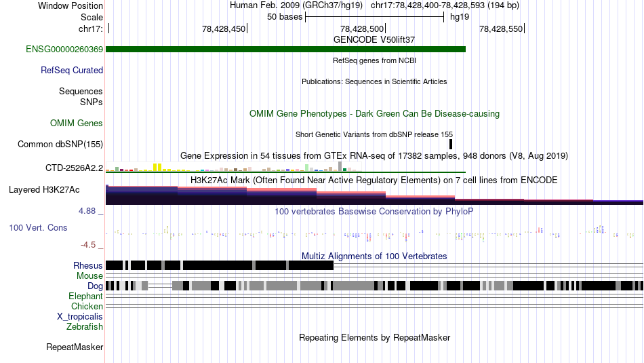Select the green ENSG00000260369 gene bar
This screenshot has height=363, width=644.
pos(286,50)
